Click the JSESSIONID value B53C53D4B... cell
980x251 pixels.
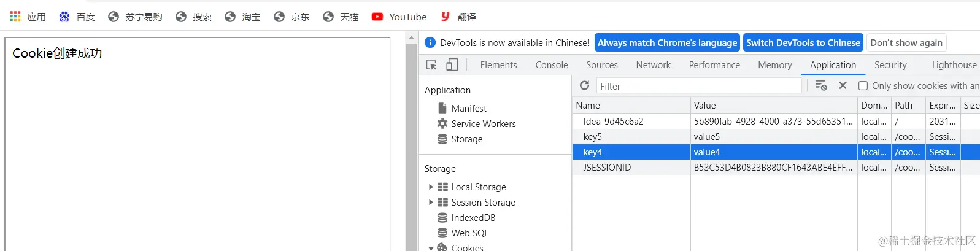click(x=774, y=167)
